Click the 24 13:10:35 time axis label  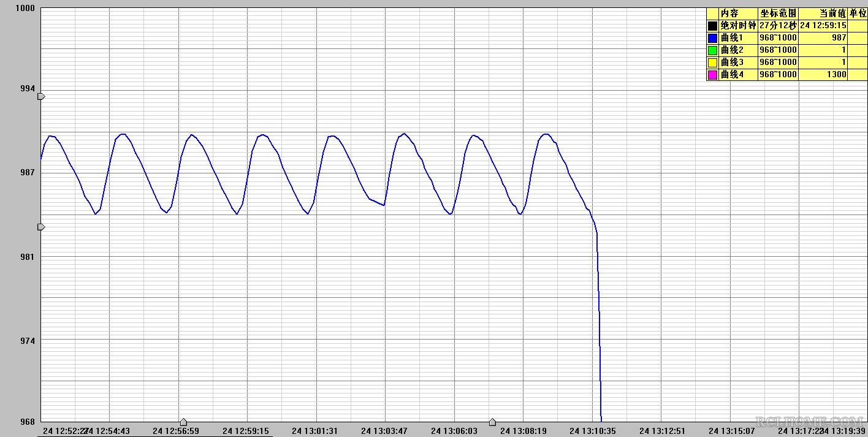(593, 431)
